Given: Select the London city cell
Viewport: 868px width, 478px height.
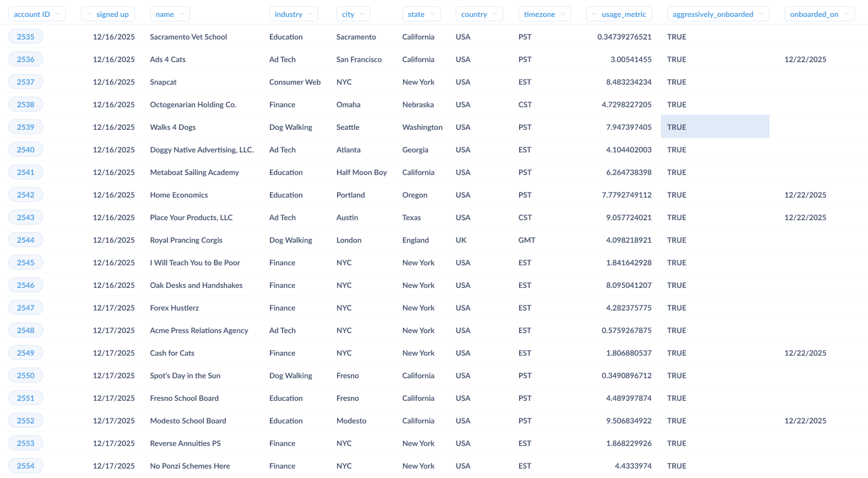Looking at the screenshot, I should click(349, 240).
